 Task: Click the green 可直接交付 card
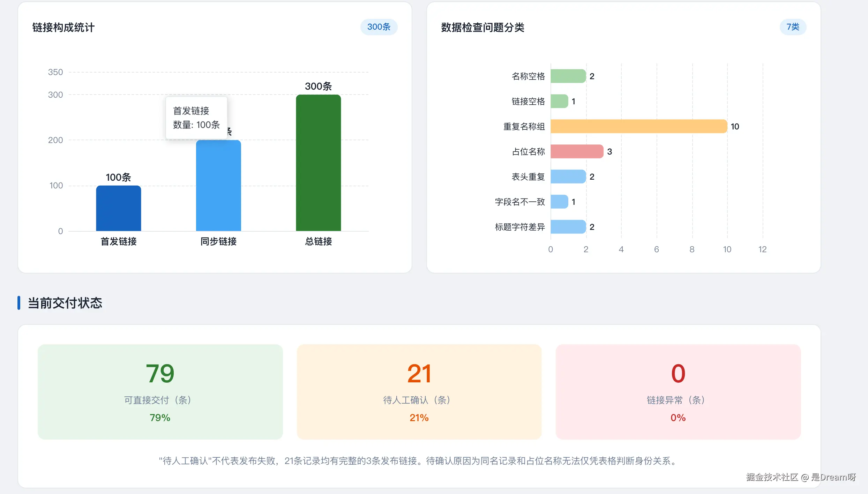(x=160, y=392)
